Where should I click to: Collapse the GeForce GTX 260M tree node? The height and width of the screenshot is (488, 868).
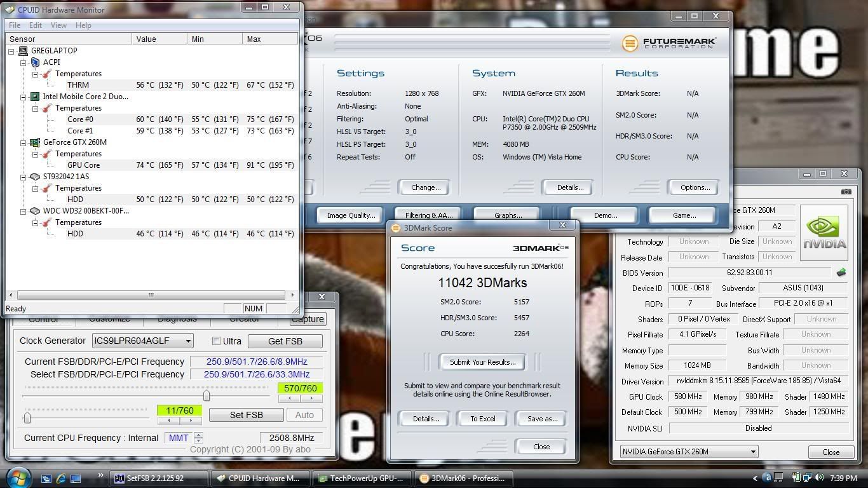point(24,142)
